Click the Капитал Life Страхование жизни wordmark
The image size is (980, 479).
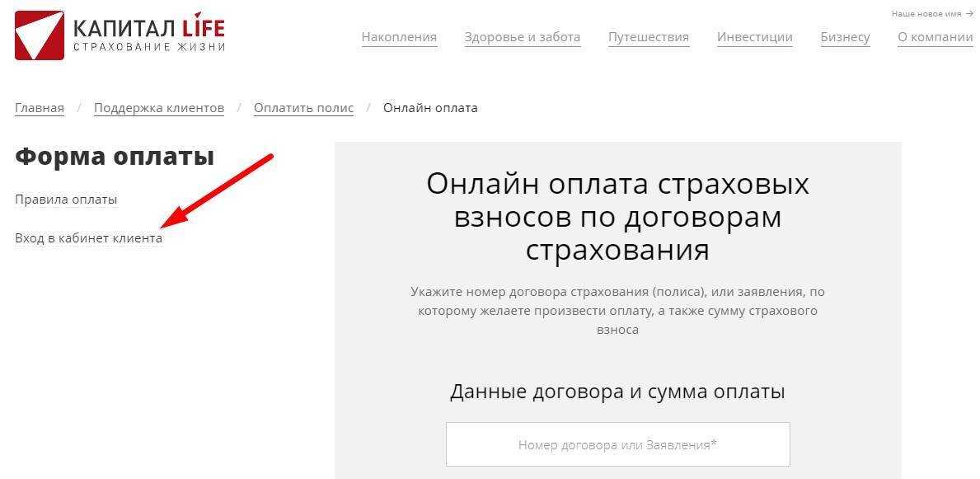point(148,35)
